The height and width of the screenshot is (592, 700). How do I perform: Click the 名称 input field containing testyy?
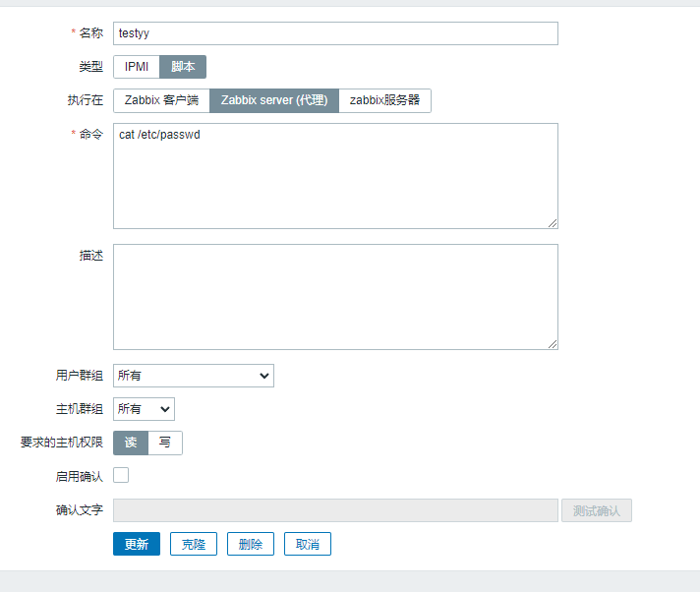(334, 33)
